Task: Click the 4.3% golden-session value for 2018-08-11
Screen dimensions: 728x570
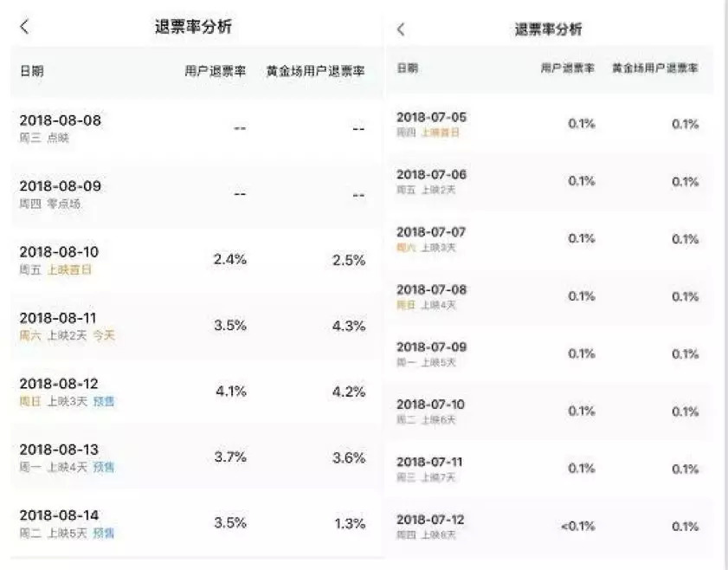Action: point(349,326)
